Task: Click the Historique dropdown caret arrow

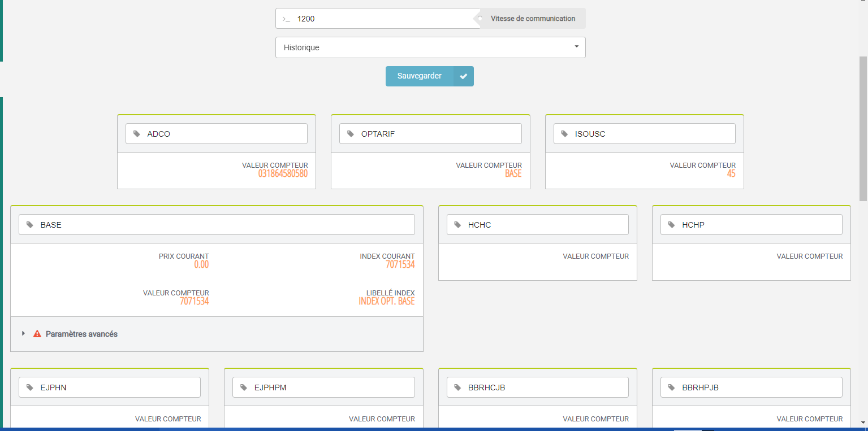Action: click(x=576, y=47)
